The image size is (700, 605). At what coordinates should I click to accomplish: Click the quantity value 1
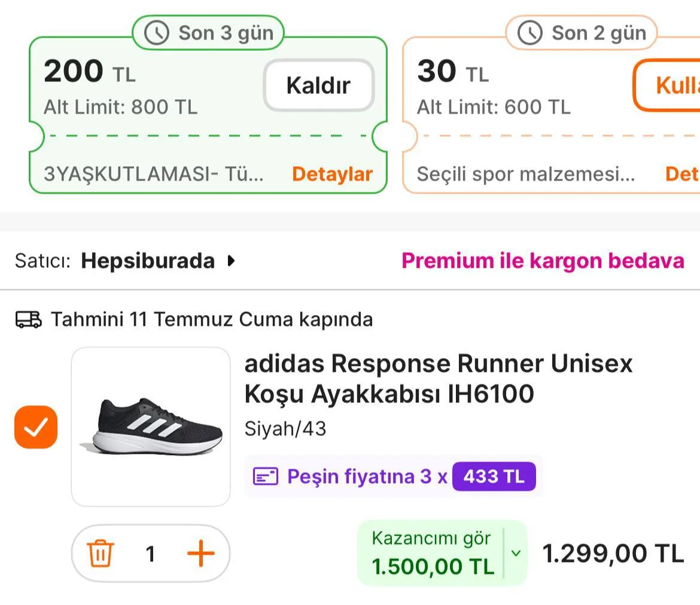151,554
